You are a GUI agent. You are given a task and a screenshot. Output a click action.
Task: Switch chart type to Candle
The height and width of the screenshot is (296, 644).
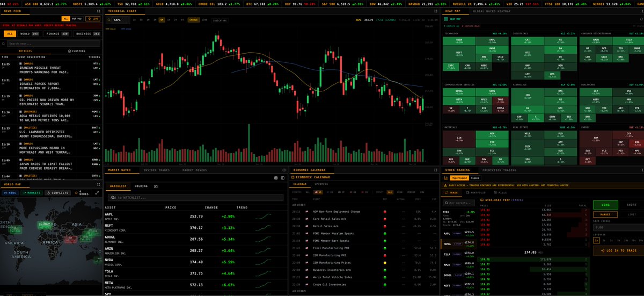(x=194, y=20)
